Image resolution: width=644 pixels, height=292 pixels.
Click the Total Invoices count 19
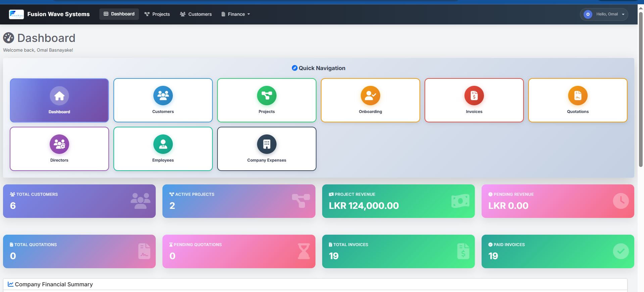(334, 256)
